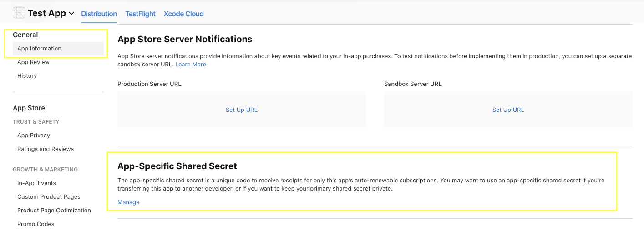Select App Information in the sidebar
This screenshot has width=644, height=231.
(x=58, y=49)
